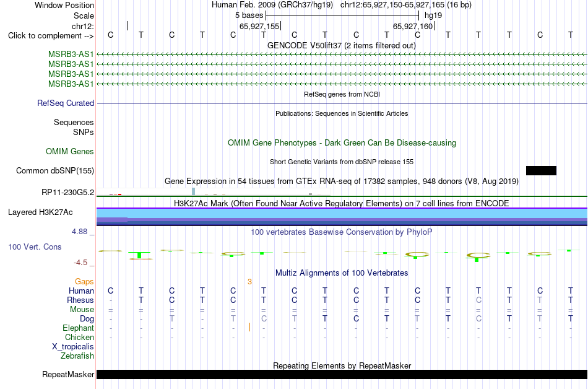
Task: Open the 'RefSeq genes from NCBI' track title
Action: click(342, 94)
